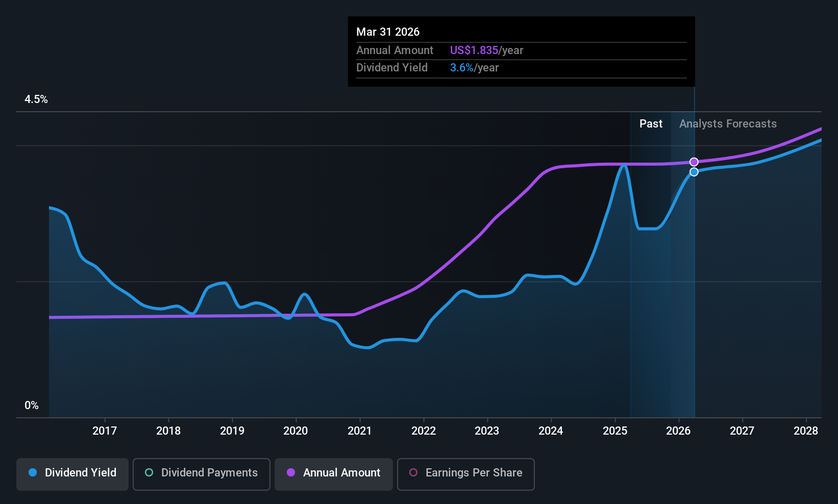Screen dimensions: 838x504
Task: Click the 2024 x-axis label
Action: (551, 431)
